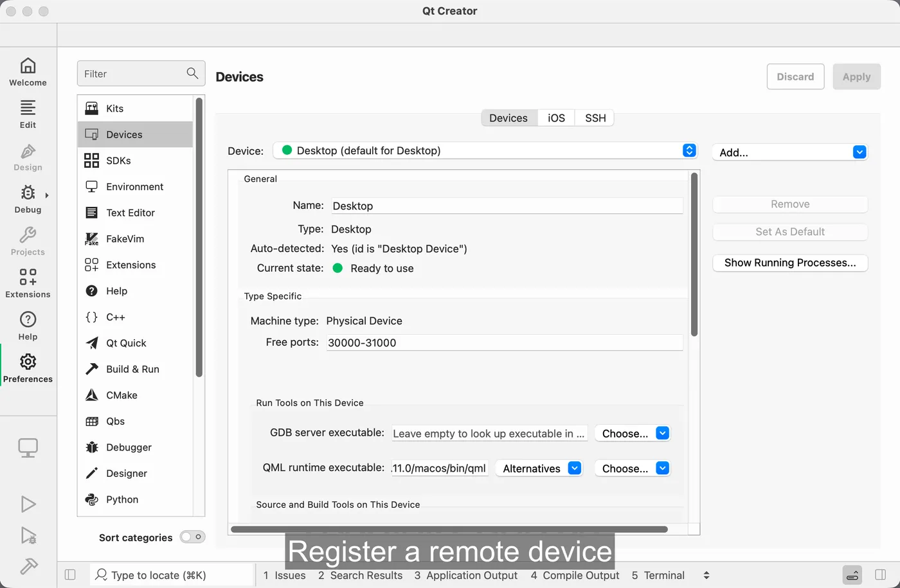900x588 pixels.
Task: Switch to the Devices tab
Action: pyautogui.click(x=509, y=118)
